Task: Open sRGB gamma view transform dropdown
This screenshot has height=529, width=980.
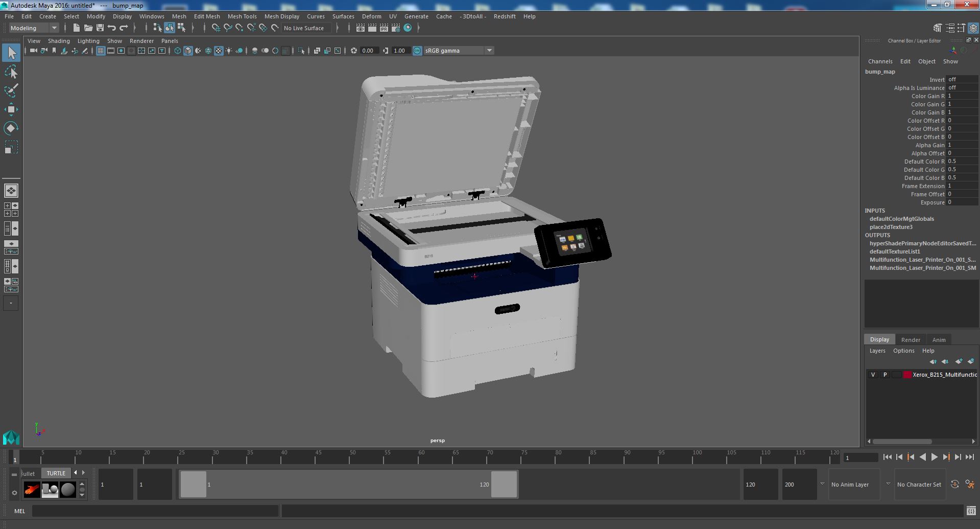Action: point(459,51)
